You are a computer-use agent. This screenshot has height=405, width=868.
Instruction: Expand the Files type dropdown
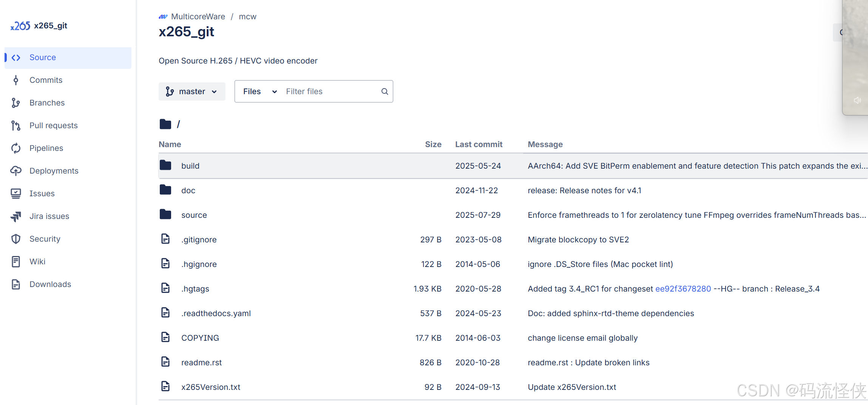(x=260, y=92)
